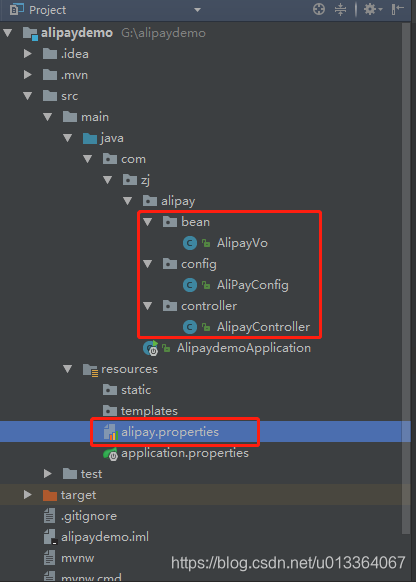Click the AlipaydemoApplication Spring Boot icon

[151, 349]
